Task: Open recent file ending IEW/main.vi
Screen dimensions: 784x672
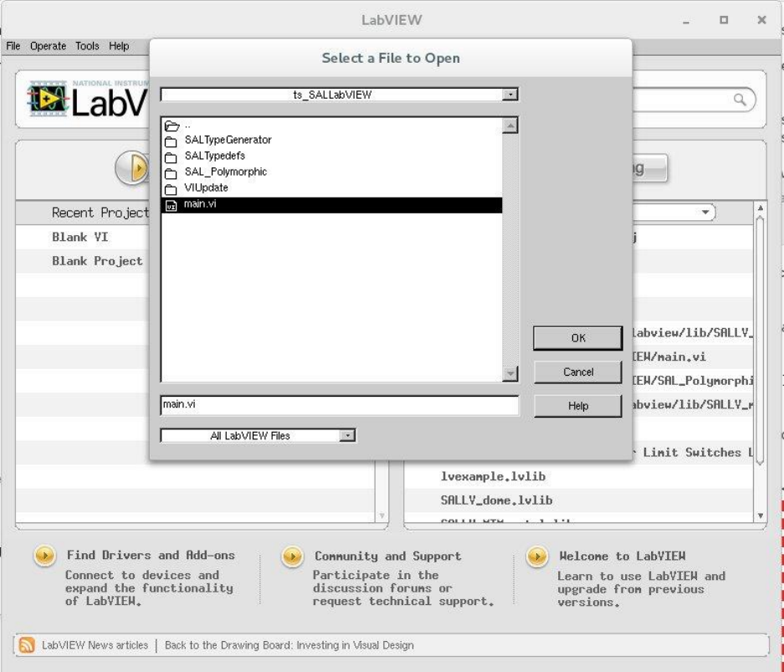Action: point(669,357)
